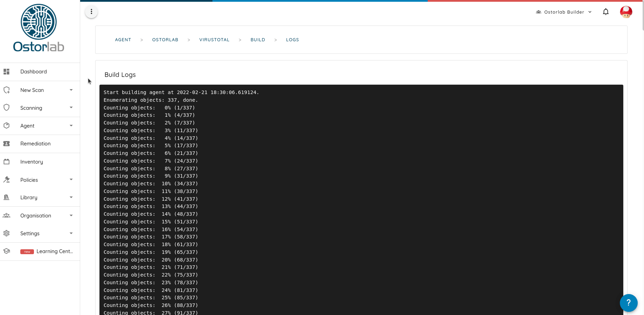Select the Scanning menu label
644x315 pixels.
[31, 108]
